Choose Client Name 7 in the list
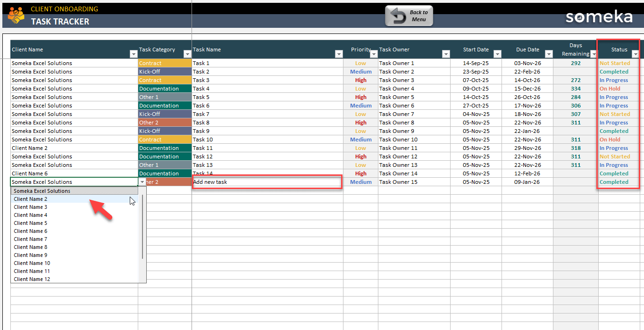 click(x=31, y=239)
